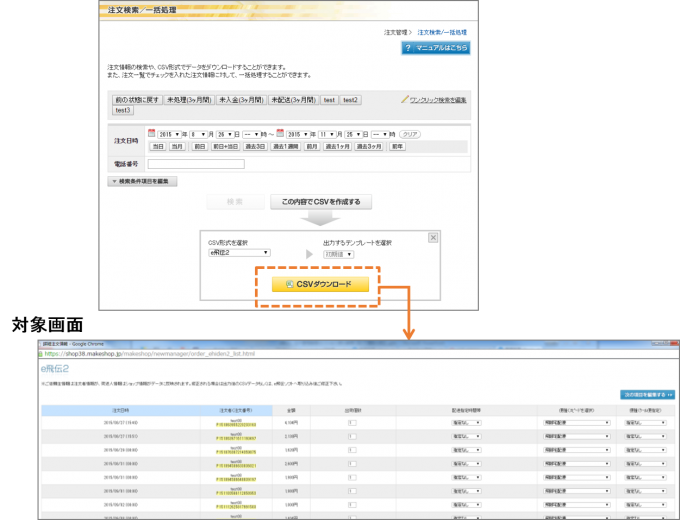Tick the checkbox in the third order row

(x=352, y=451)
